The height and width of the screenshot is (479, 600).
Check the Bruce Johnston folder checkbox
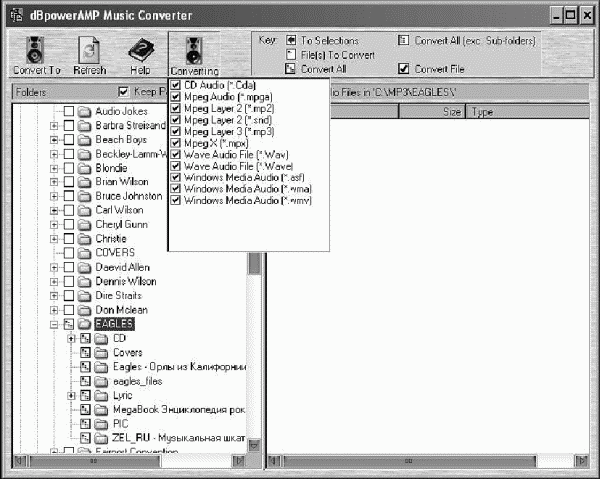point(69,196)
